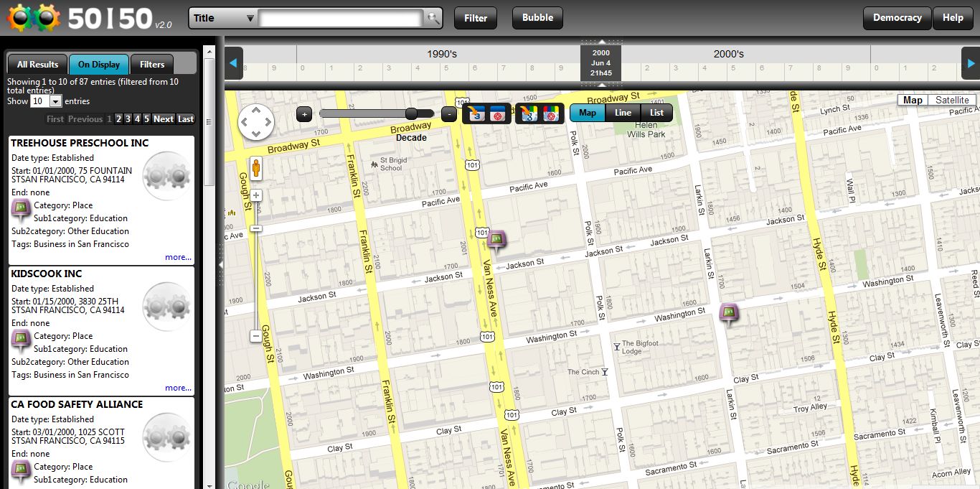Screen dimensions: 980x489
Task: Click Kidscook Inc gears thumbnail
Action: pyautogui.click(x=167, y=306)
